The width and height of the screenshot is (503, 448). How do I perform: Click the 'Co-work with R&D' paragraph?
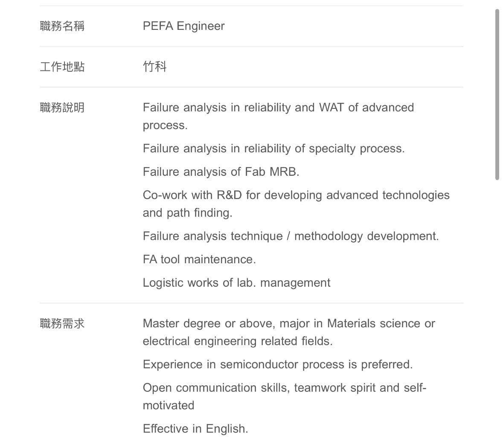click(296, 204)
